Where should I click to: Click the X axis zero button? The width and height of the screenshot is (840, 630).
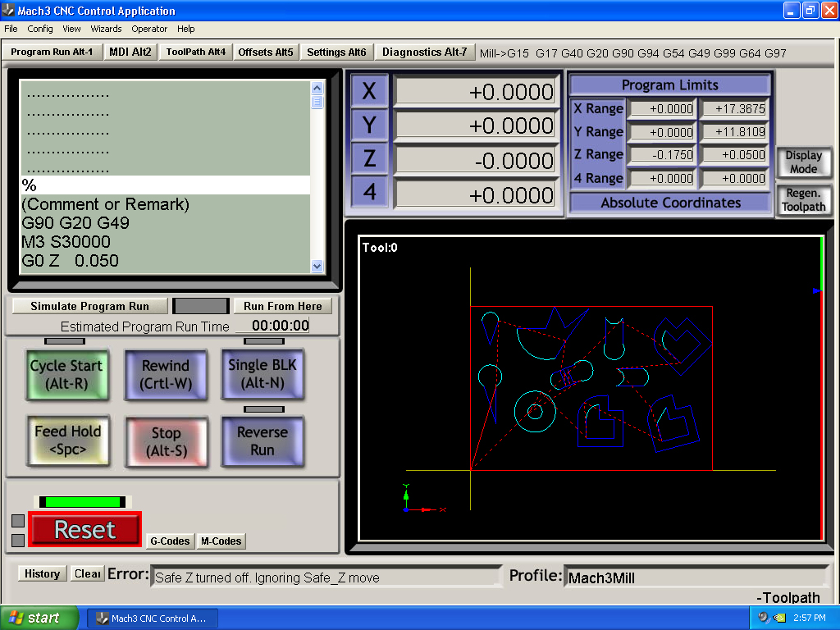pos(369,91)
